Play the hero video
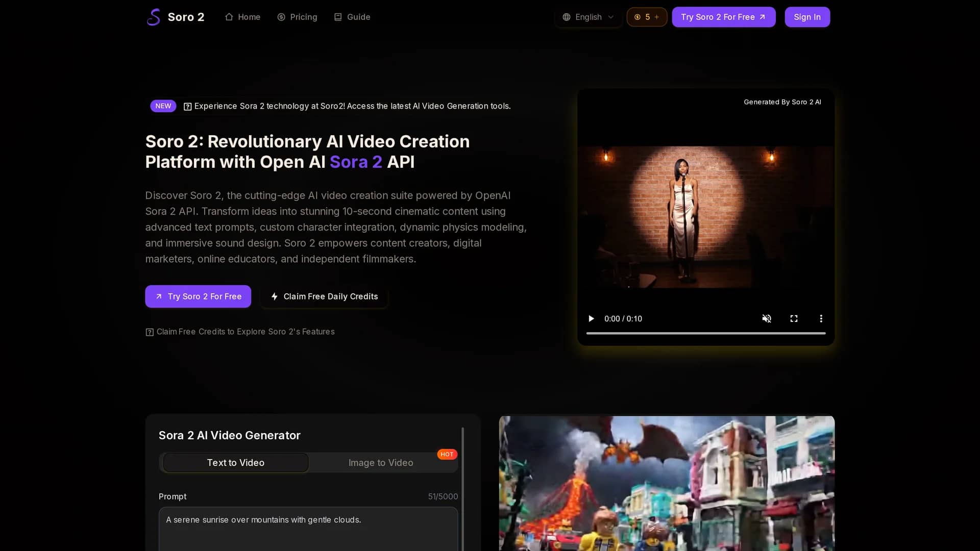Screen dimensions: 980x551 tap(591, 318)
